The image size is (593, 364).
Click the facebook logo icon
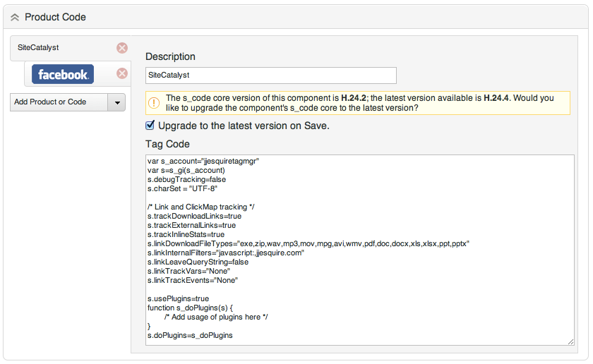63,74
